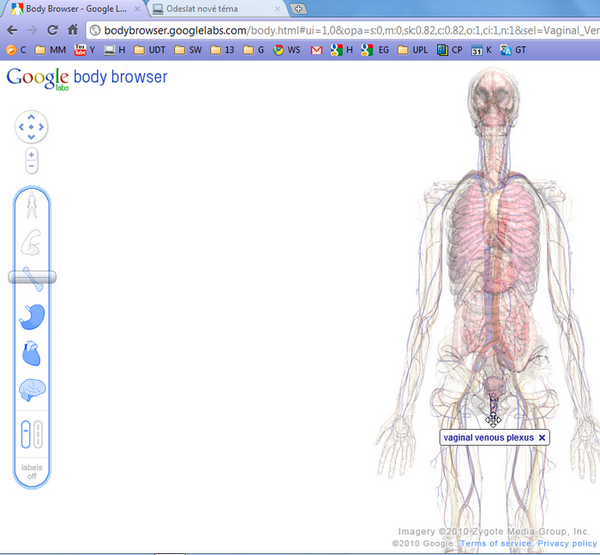Select the muscle layer arm icon
Image resolution: width=600 pixels, height=555 pixels.
[33, 243]
